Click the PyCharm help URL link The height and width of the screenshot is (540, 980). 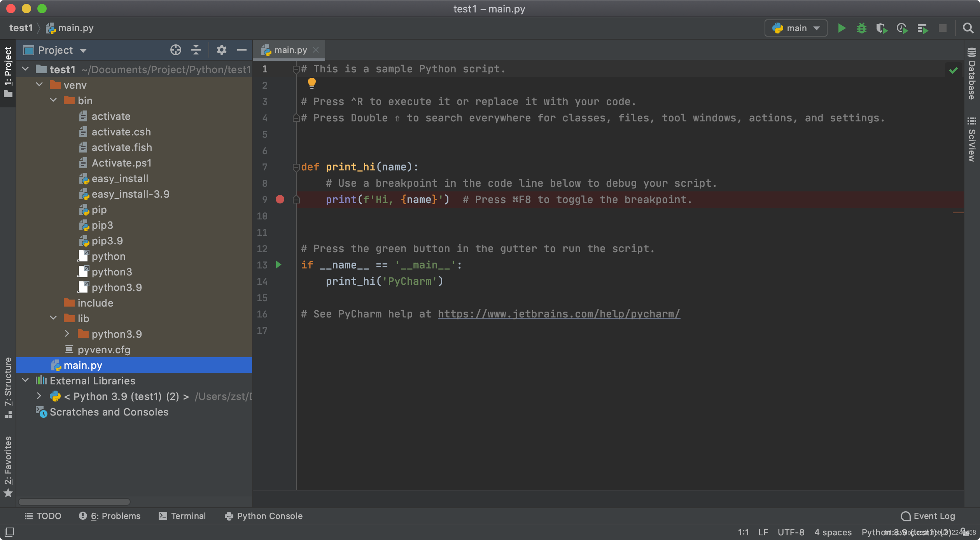tap(558, 313)
